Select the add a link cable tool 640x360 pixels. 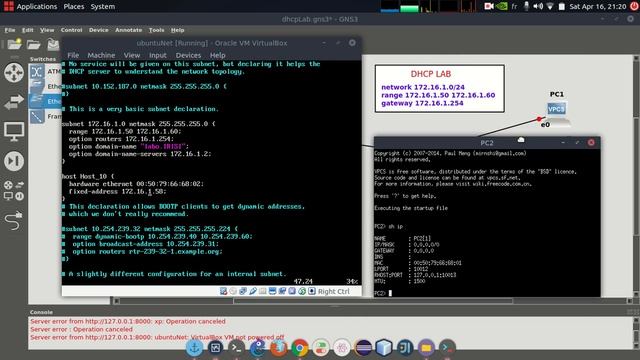[x=14, y=221]
